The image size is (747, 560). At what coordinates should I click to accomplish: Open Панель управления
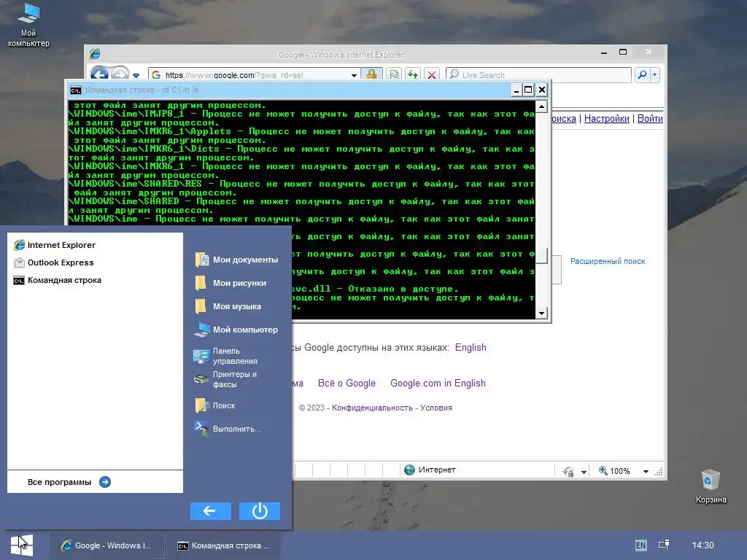pyautogui.click(x=226, y=356)
